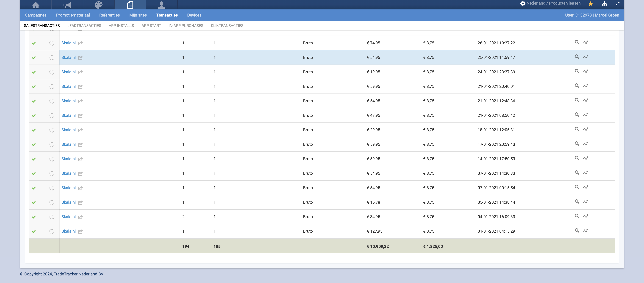
Task: Switch to App Start tab
Action: 151,25
